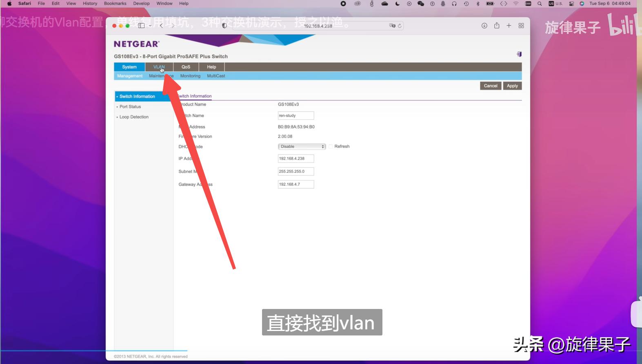Toggle the Refresh checkbox
642x364 pixels.
pos(331,146)
